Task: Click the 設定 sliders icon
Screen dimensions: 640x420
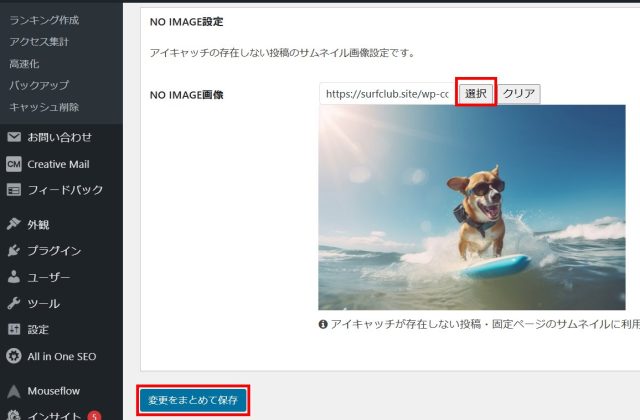Action: tap(14, 329)
